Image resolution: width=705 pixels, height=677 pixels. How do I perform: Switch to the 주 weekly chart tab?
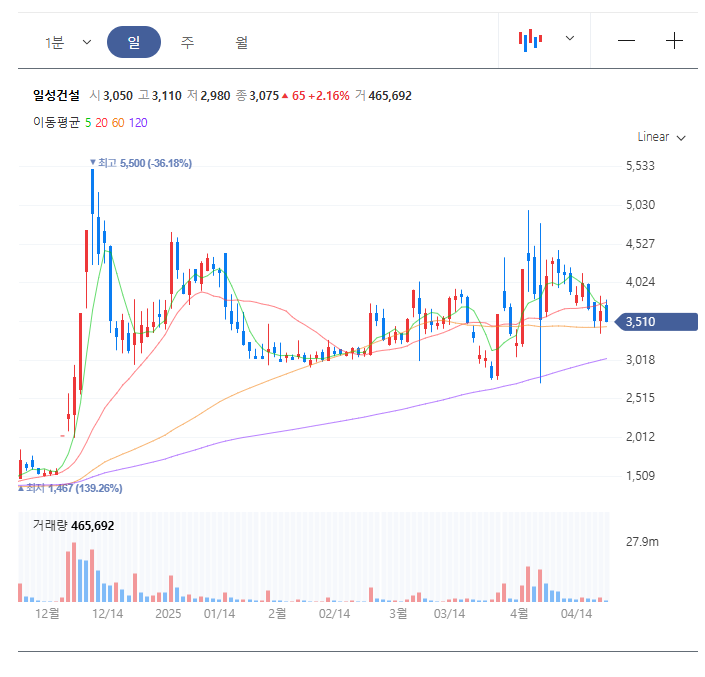point(187,42)
